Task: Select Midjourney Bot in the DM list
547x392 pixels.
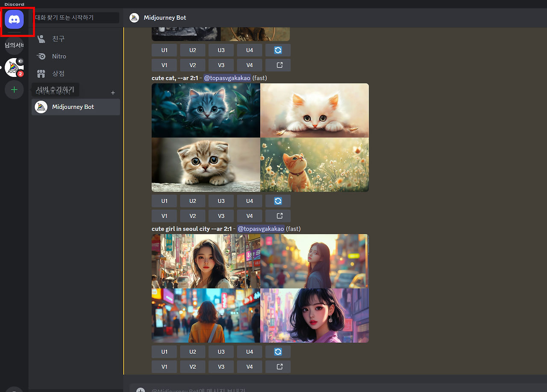Action: click(76, 107)
